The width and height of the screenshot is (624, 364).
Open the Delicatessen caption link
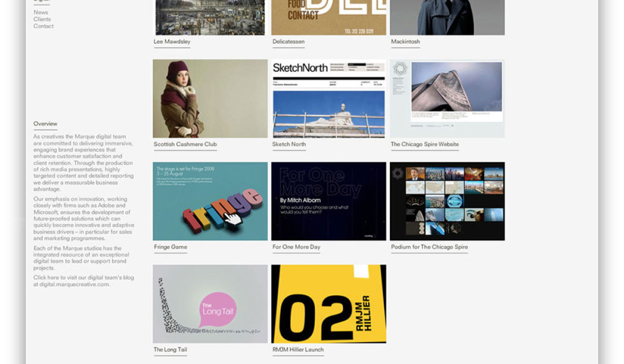tap(289, 42)
